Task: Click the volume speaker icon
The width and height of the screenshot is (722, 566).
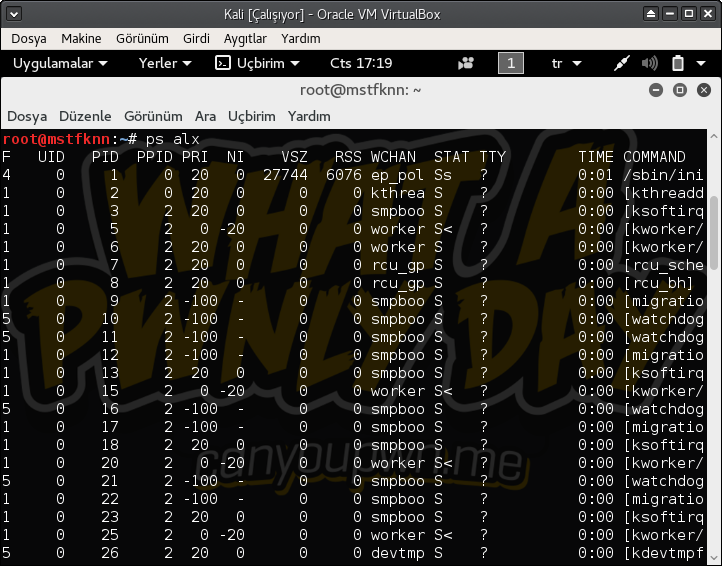Action: (649, 63)
